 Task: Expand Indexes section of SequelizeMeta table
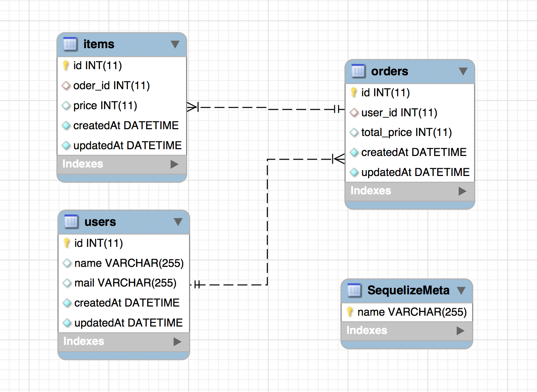click(x=460, y=331)
